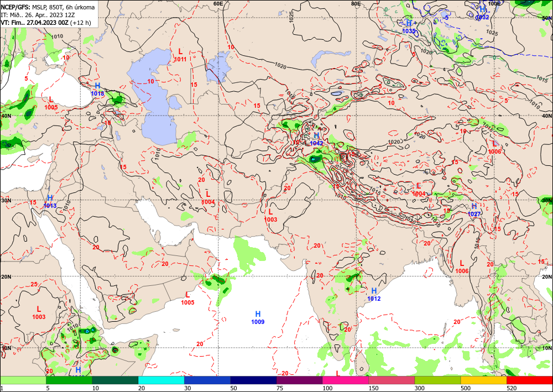Click the high pressure label H 1018
553x392 pixels.
pos(97,90)
